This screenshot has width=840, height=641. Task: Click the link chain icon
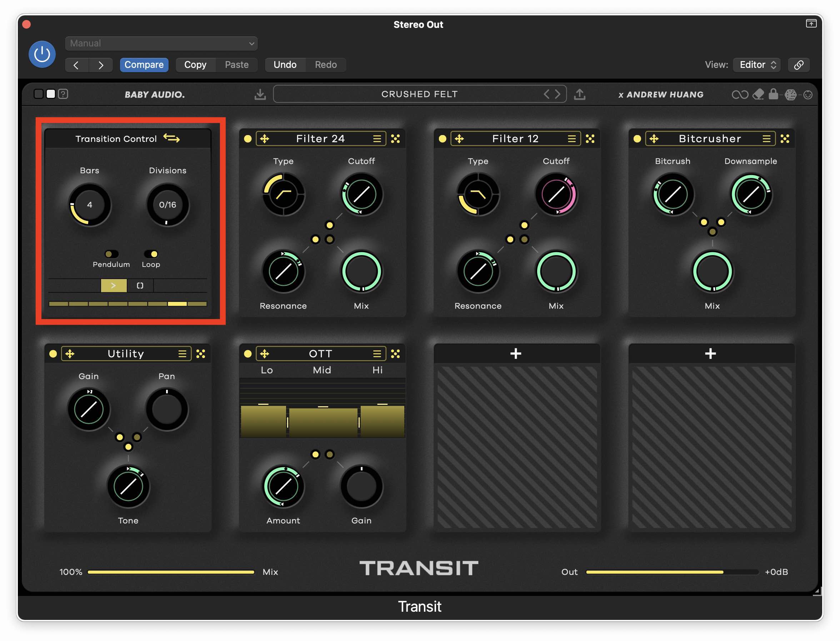[799, 65]
